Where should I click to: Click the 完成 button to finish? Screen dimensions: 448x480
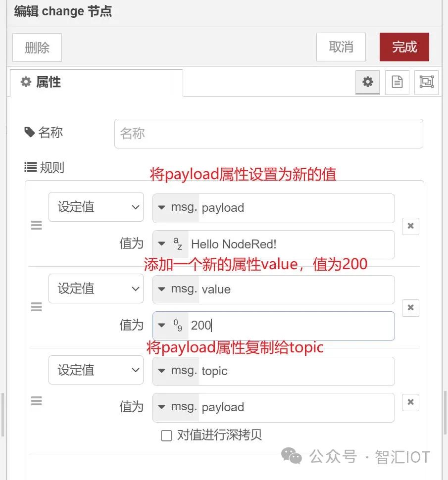coord(404,47)
